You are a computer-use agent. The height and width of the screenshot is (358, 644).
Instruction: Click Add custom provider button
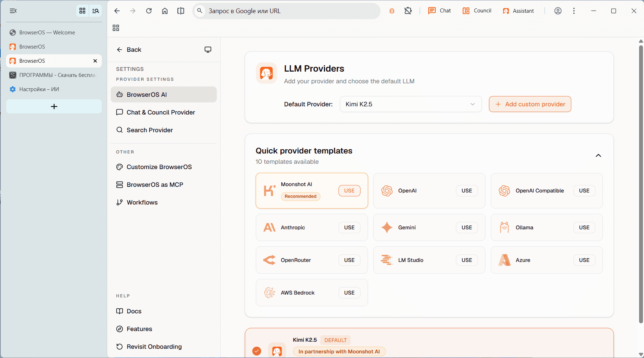click(530, 104)
